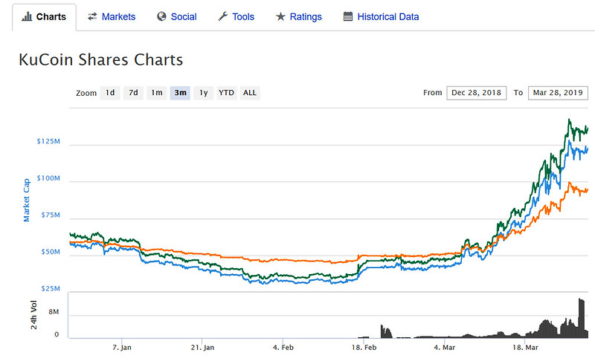
Task: Click the 7. Jan date label
Action: (122, 348)
